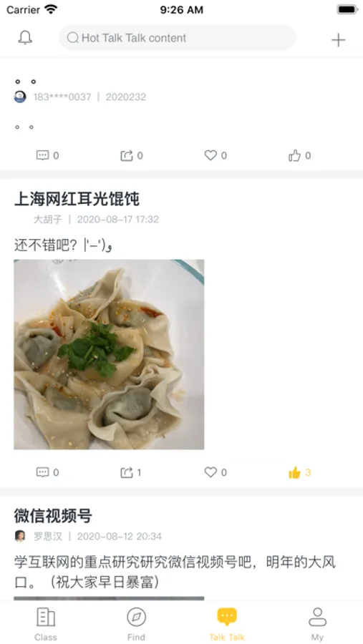Open notifications bell icon
This screenshot has height=644, width=363.
click(25, 38)
